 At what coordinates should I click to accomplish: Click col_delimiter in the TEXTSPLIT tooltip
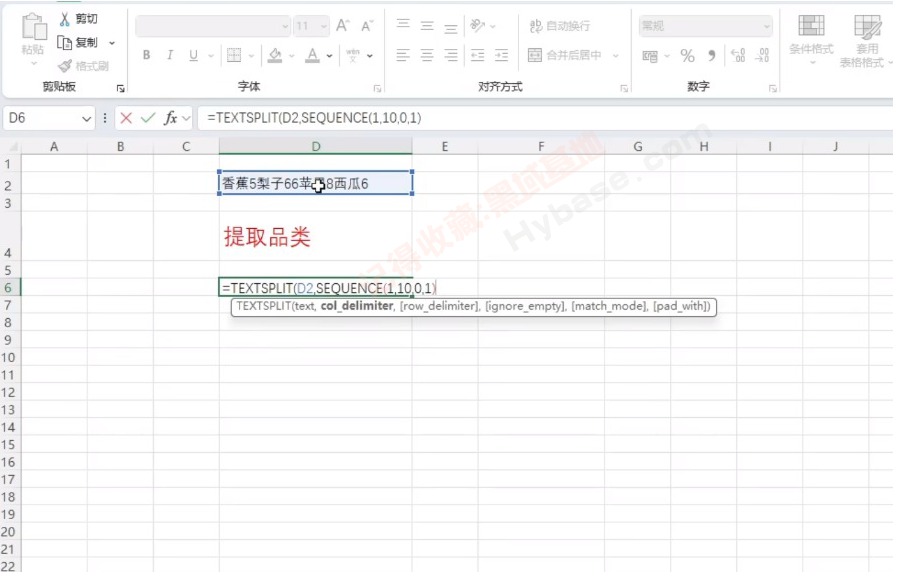click(357, 306)
